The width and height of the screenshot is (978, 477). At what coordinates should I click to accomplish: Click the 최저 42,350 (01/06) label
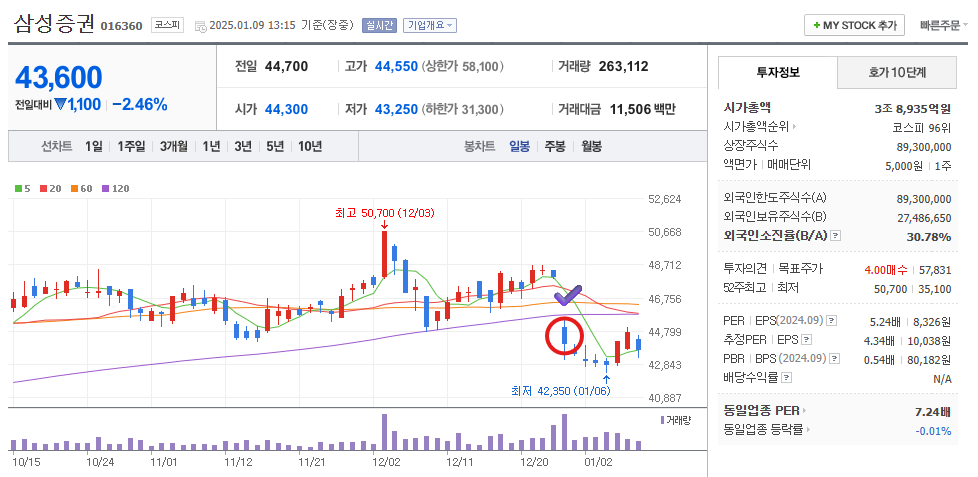(x=560, y=391)
